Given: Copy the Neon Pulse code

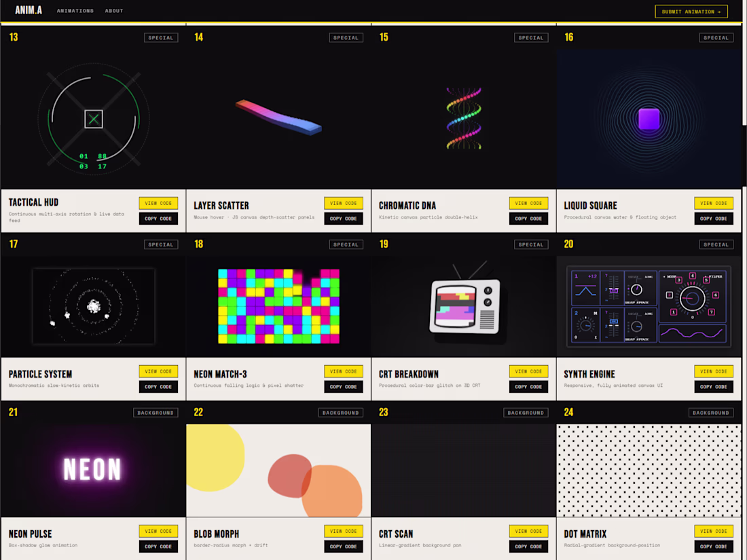Looking at the screenshot, I should click(158, 546).
